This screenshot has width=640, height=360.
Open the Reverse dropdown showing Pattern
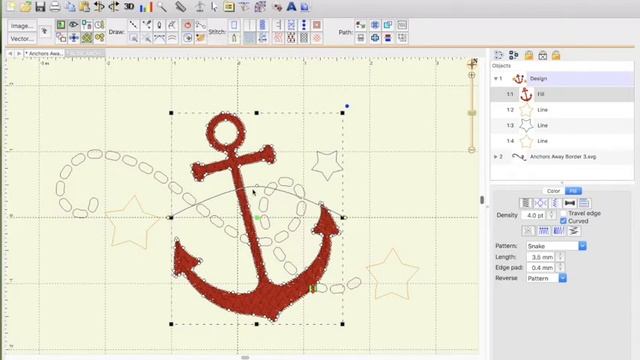click(x=546, y=278)
